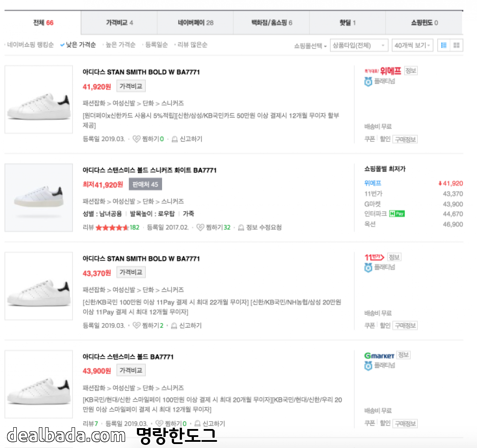Open 상품타입(전체) dropdown
This screenshot has height=448, width=477.
coord(359,45)
